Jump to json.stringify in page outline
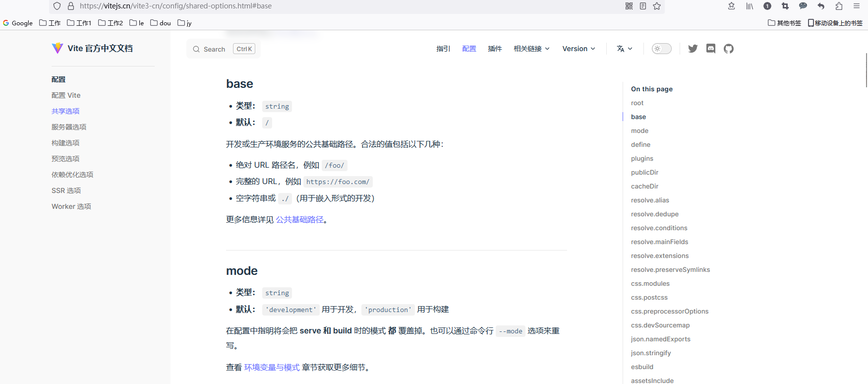Screen dimensions: 868x384 point(651,353)
